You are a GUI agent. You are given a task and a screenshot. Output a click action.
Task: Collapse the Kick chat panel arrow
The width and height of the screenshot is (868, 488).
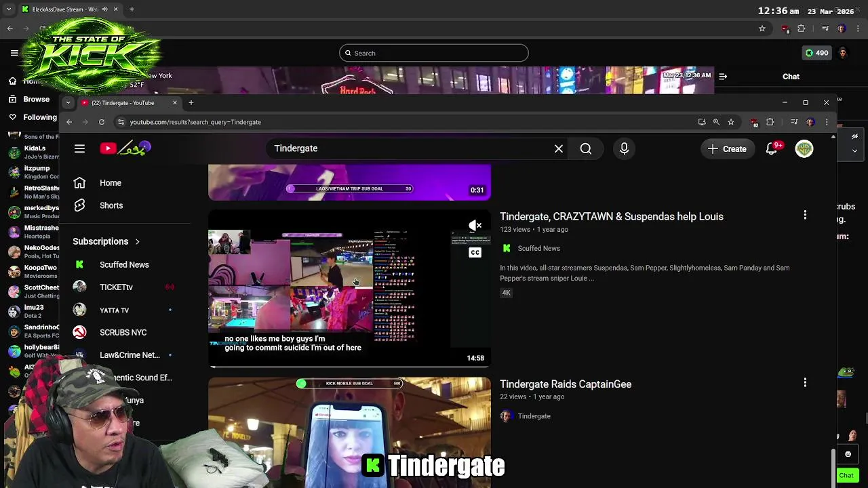tap(723, 77)
